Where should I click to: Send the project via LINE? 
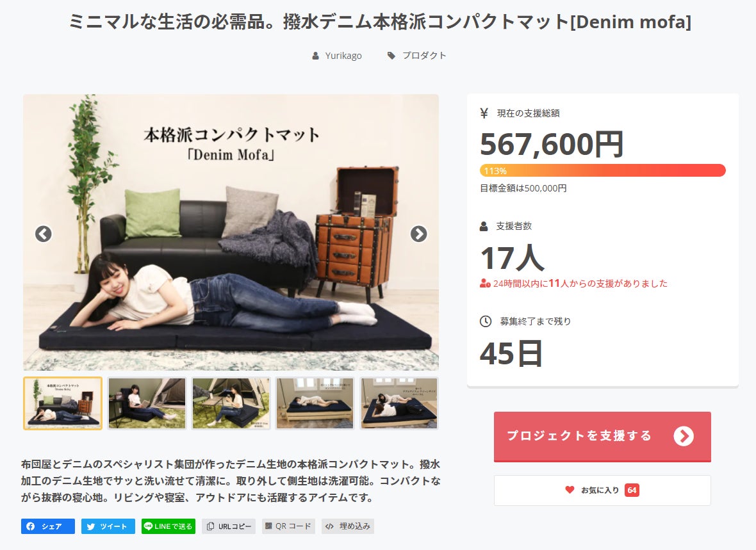[x=168, y=526]
